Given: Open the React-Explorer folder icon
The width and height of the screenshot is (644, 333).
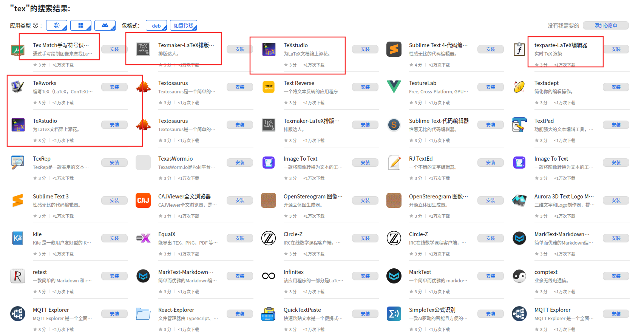Looking at the screenshot, I should 143,314.
